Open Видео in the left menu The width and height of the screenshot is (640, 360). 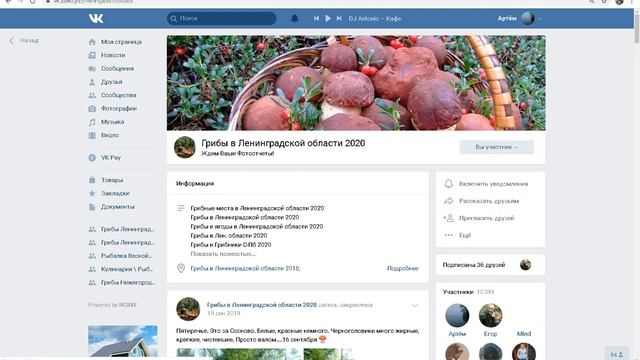click(110, 135)
